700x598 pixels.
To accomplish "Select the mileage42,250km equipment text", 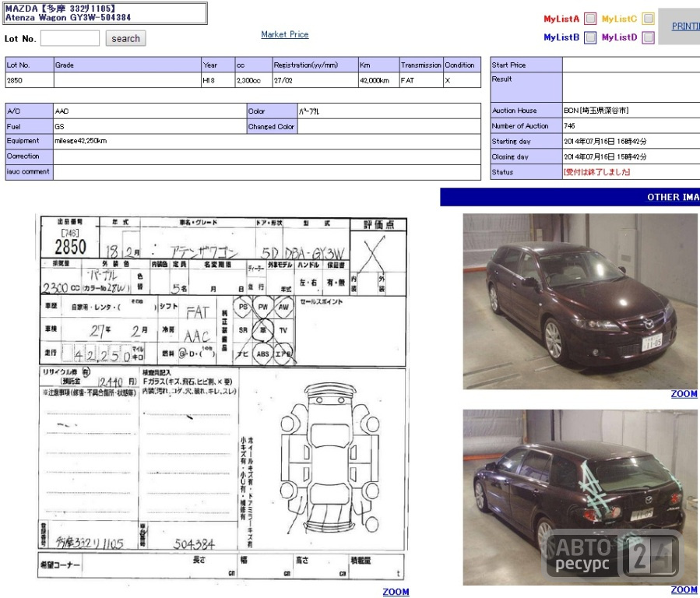I will coord(81,141).
